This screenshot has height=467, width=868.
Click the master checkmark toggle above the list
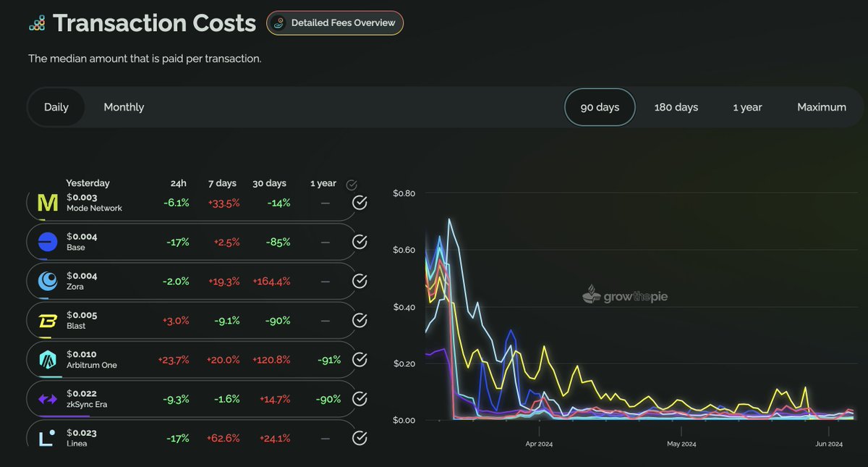click(352, 184)
